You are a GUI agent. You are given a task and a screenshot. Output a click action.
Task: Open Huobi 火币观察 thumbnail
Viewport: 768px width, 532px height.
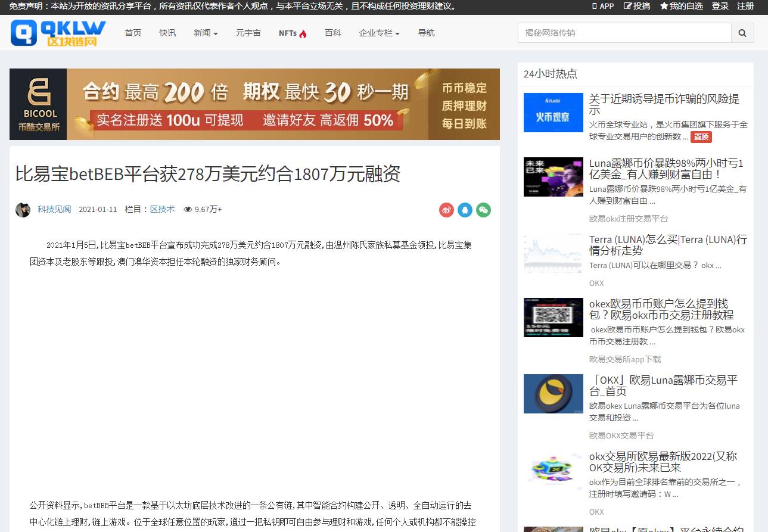click(x=554, y=113)
